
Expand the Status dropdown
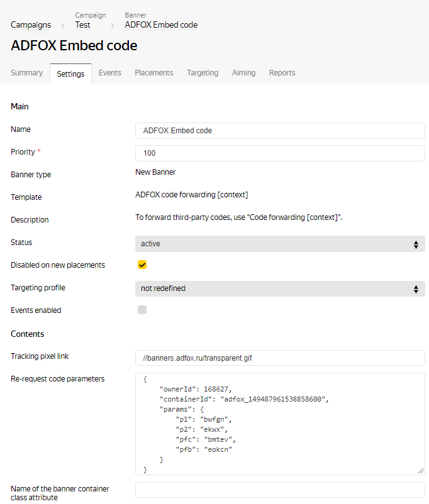tap(280, 244)
